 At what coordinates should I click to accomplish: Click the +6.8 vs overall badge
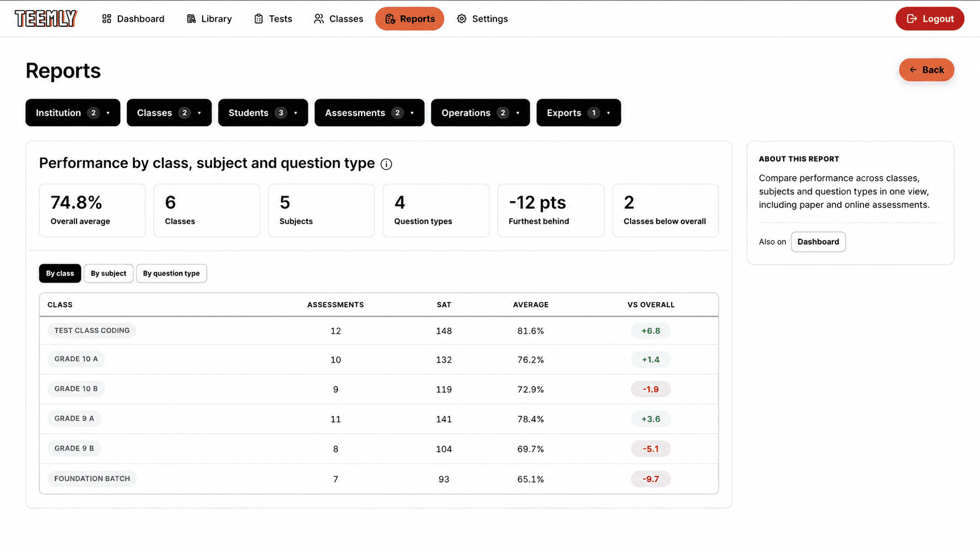tap(651, 331)
